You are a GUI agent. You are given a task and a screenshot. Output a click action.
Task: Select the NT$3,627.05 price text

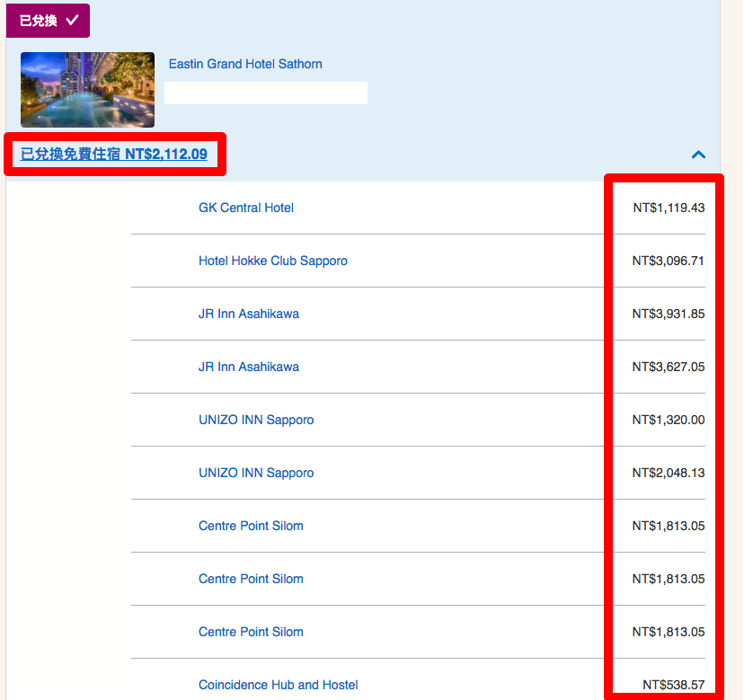click(669, 367)
